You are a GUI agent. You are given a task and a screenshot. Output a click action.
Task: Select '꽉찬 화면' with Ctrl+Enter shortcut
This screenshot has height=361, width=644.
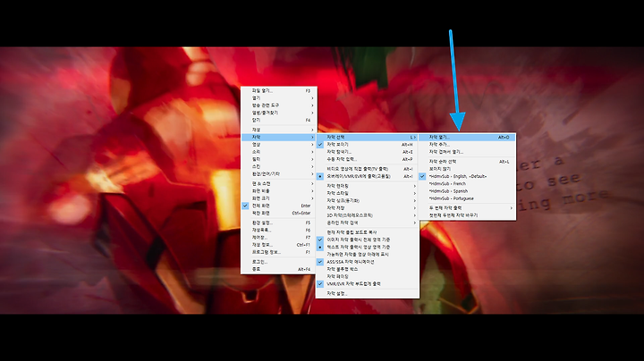tap(278, 214)
